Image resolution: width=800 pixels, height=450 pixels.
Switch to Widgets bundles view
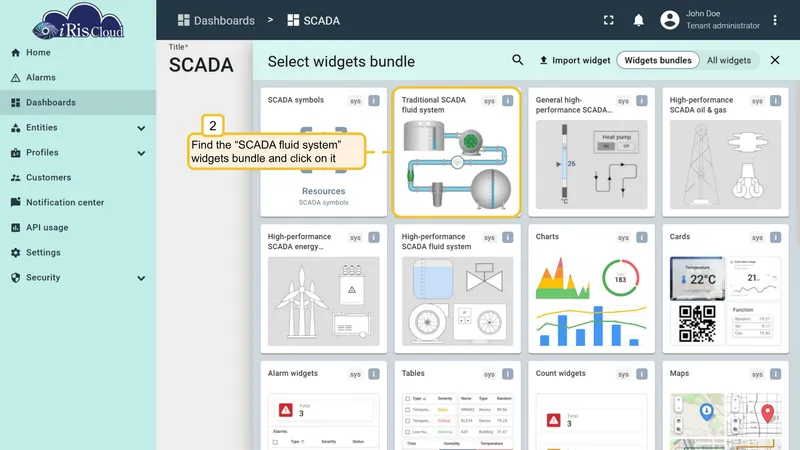pos(658,60)
